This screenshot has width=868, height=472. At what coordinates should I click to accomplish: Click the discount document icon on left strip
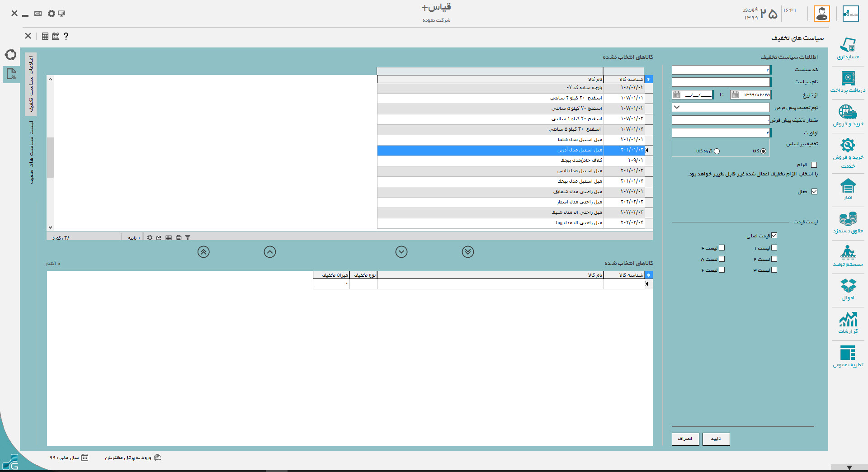tap(11, 74)
